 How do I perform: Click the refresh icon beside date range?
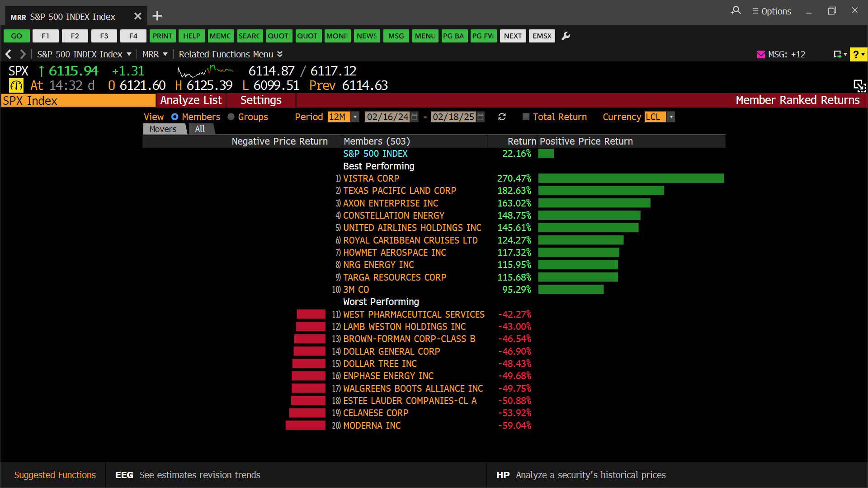click(502, 117)
